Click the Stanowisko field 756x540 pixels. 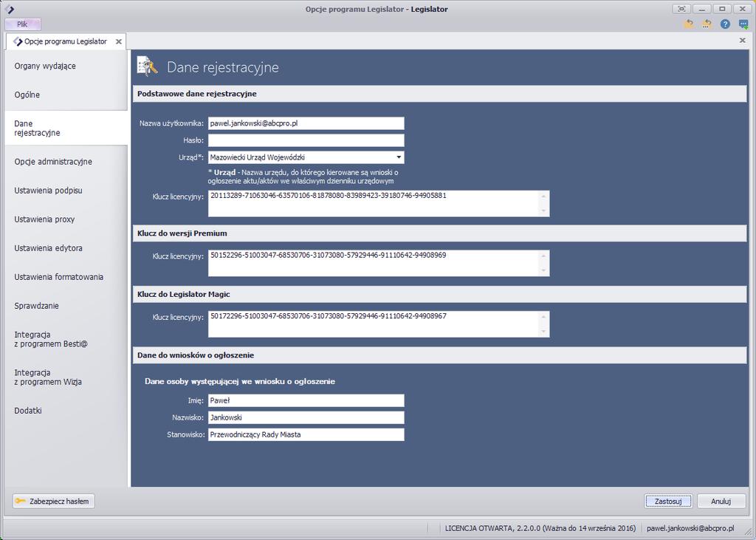click(306, 434)
